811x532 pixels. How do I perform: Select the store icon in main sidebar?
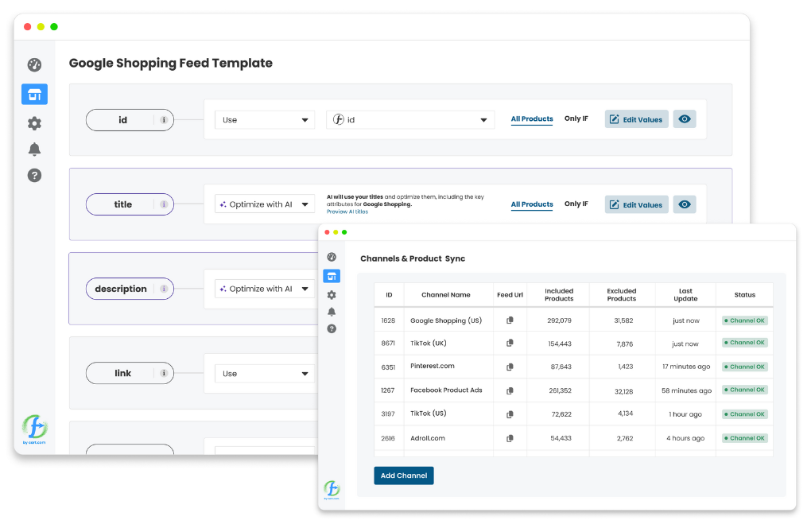coord(34,95)
